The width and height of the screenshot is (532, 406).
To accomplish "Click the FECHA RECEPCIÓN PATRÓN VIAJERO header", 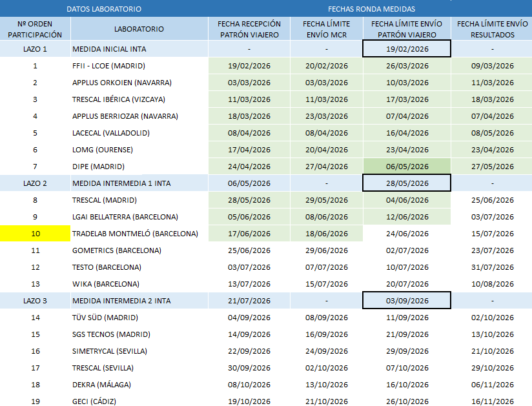I will (x=249, y=29).
